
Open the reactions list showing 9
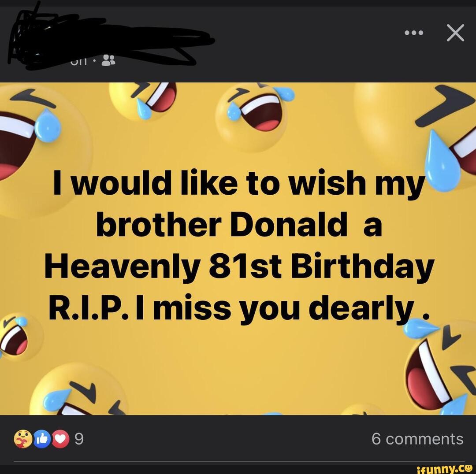pos(78,439)
